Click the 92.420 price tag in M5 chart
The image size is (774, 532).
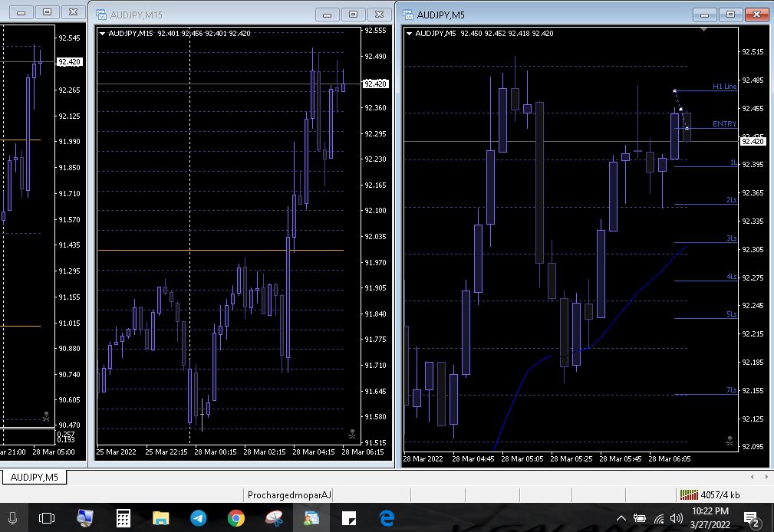pos(753,142)
